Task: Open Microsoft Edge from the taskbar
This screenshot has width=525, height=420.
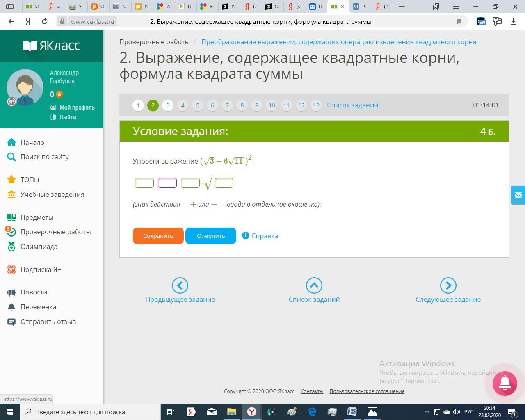Action: coord(312,412)
